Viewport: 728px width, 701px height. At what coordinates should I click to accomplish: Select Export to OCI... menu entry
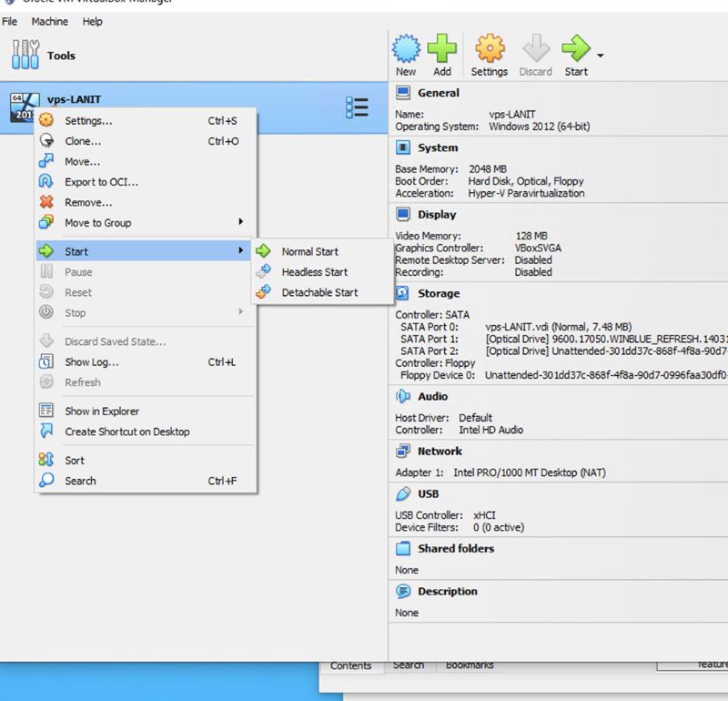tap(146, 182)
